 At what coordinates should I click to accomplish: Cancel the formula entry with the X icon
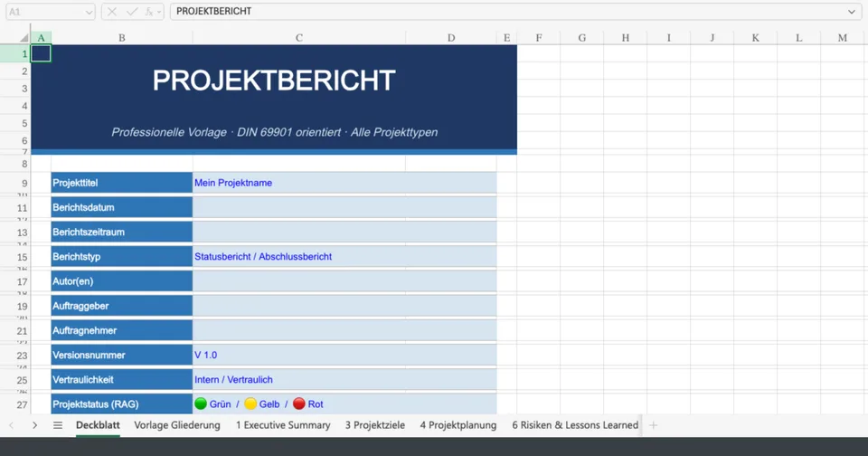click(112, 12)
